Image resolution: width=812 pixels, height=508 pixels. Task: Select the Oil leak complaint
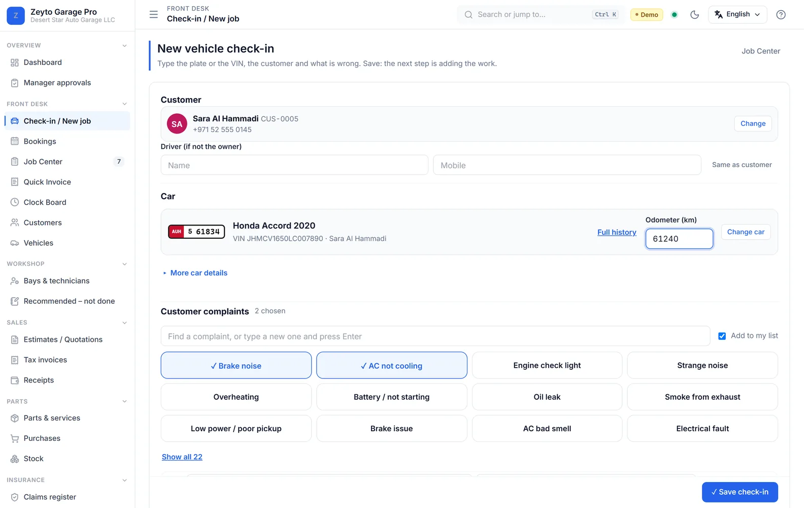pyautogui.click(x=547, y=397)
